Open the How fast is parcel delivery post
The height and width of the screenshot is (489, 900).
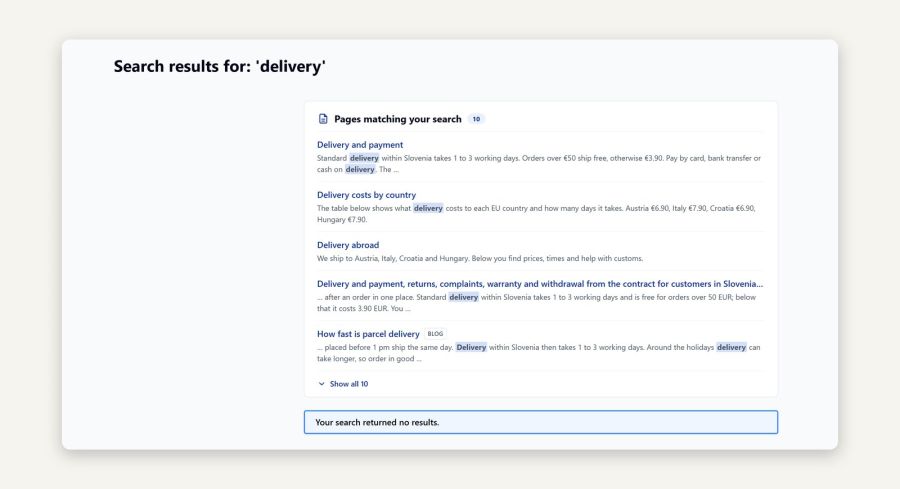pyautogui.click(x=368, y=333)
